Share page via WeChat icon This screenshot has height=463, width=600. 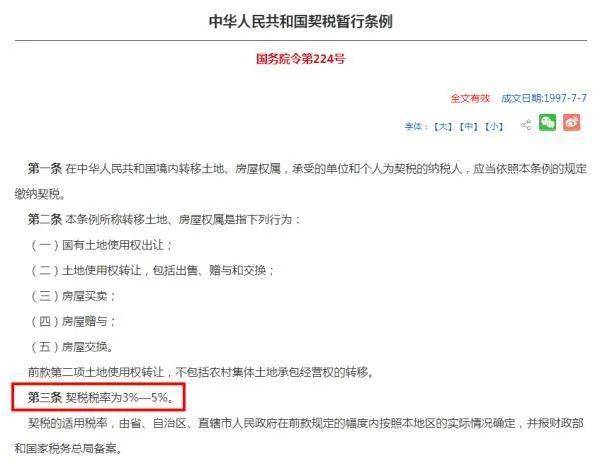click(548, 122)
